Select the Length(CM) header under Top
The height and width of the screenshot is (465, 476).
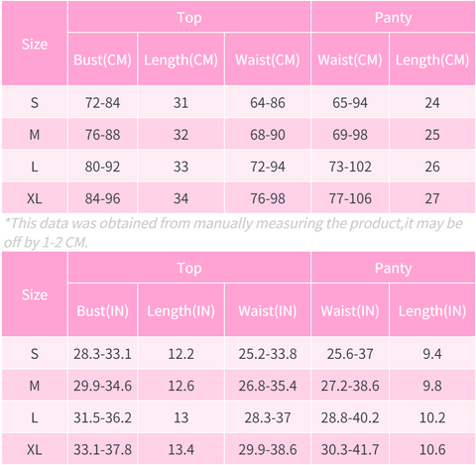[x=180, y=59]
